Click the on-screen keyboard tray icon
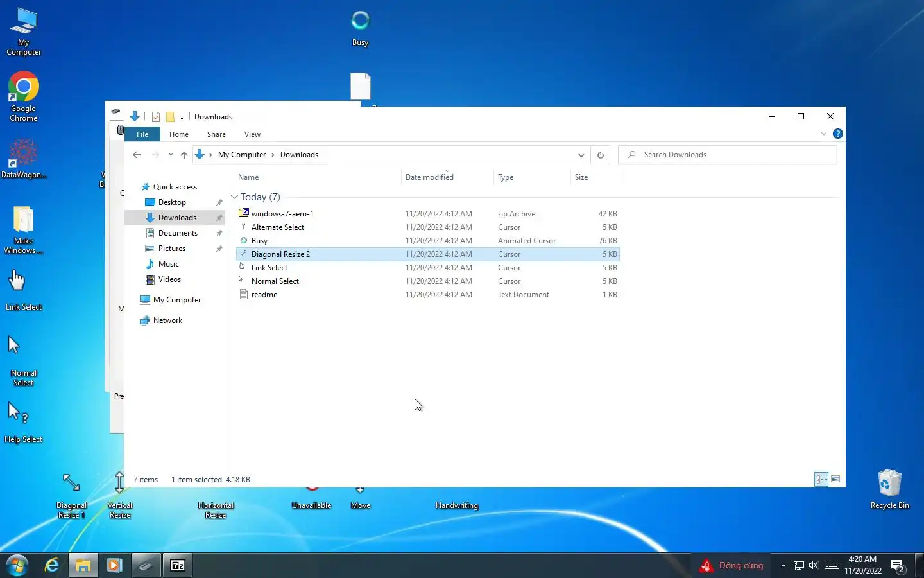The height and width of the screenshot is (578, 924). [832, 565]
